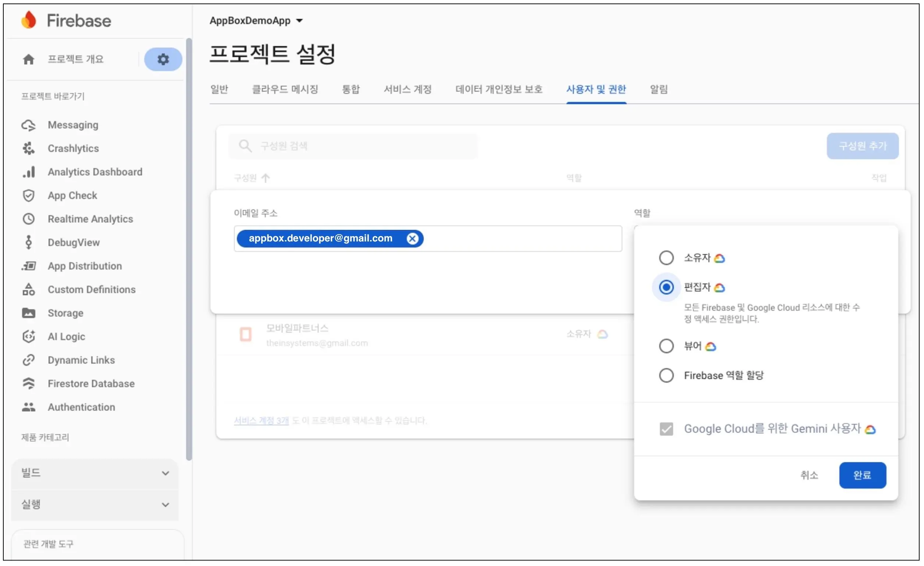924x566 pixels.
Task: Select the 소유자 radio button
Action: pos(667,258)
